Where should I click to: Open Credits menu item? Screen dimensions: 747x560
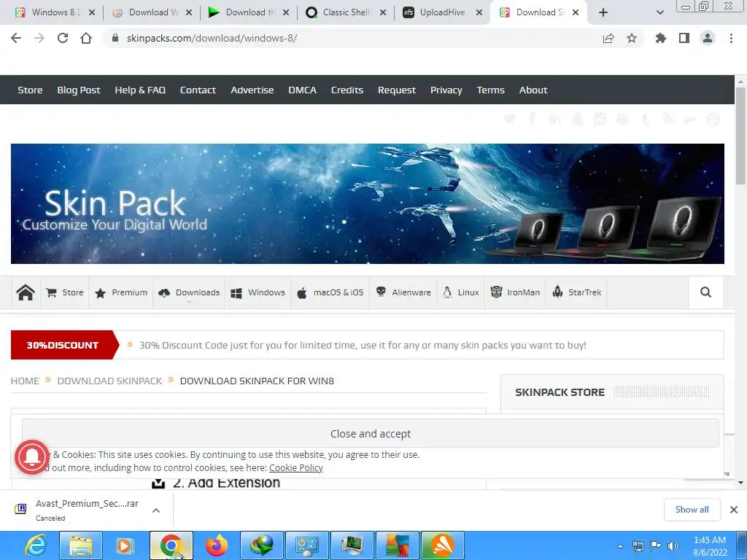347,90
